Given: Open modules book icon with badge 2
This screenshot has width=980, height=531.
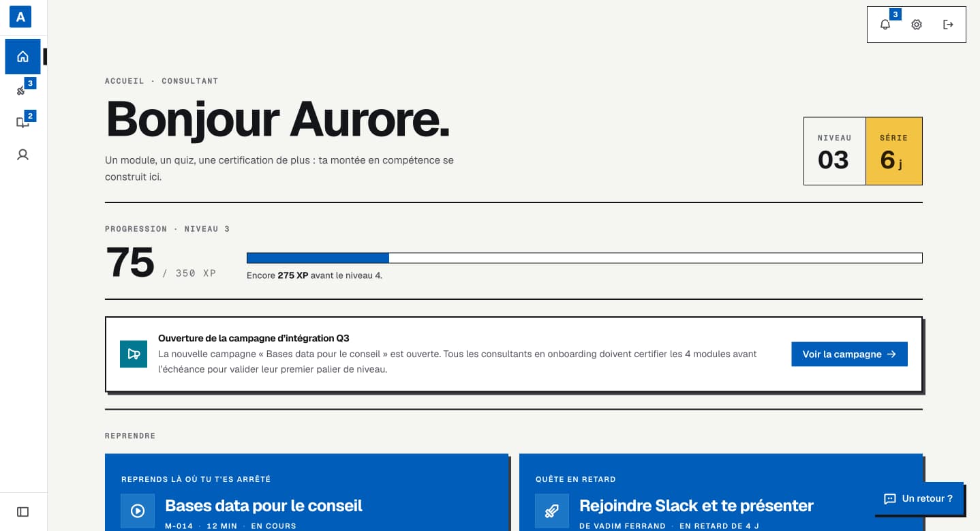Looking at the screenshot, I should click(23, 122).
